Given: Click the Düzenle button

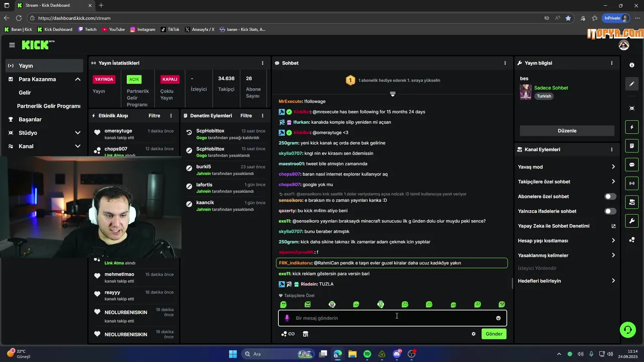Looking at the screenshot, I should tap(567, 131).
